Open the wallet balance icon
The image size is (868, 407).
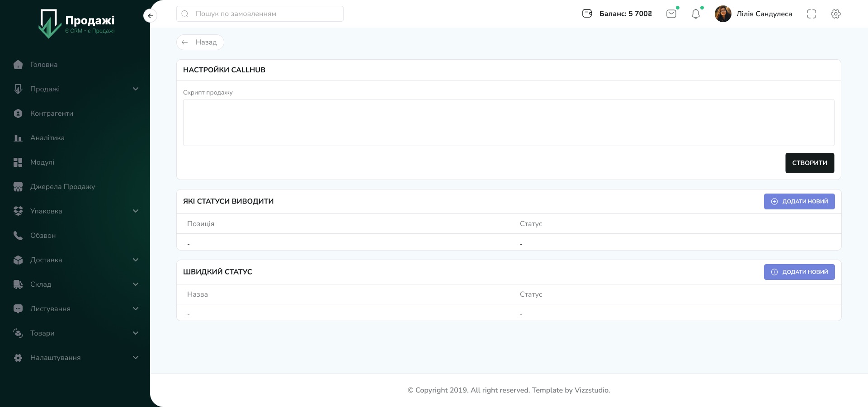587,14
